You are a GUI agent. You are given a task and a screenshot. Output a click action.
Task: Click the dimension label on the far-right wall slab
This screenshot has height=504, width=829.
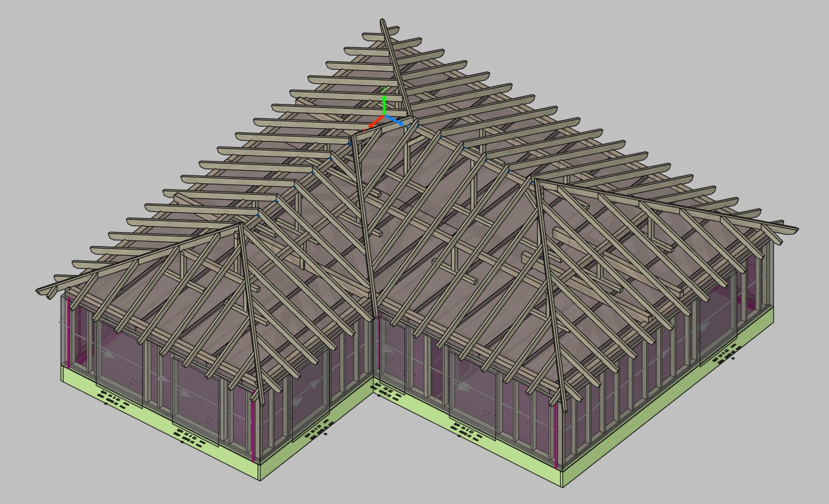coord(726,354)
